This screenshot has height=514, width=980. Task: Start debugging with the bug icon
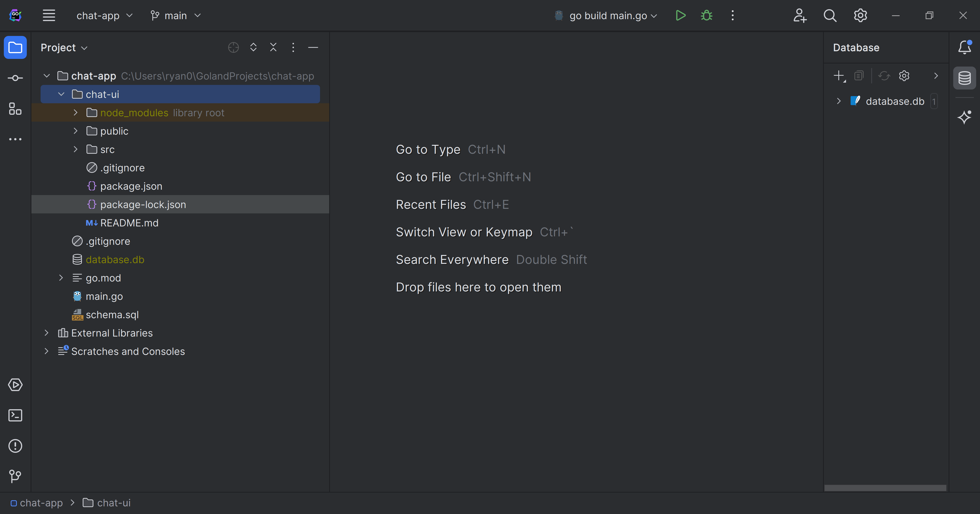point(706,16)
